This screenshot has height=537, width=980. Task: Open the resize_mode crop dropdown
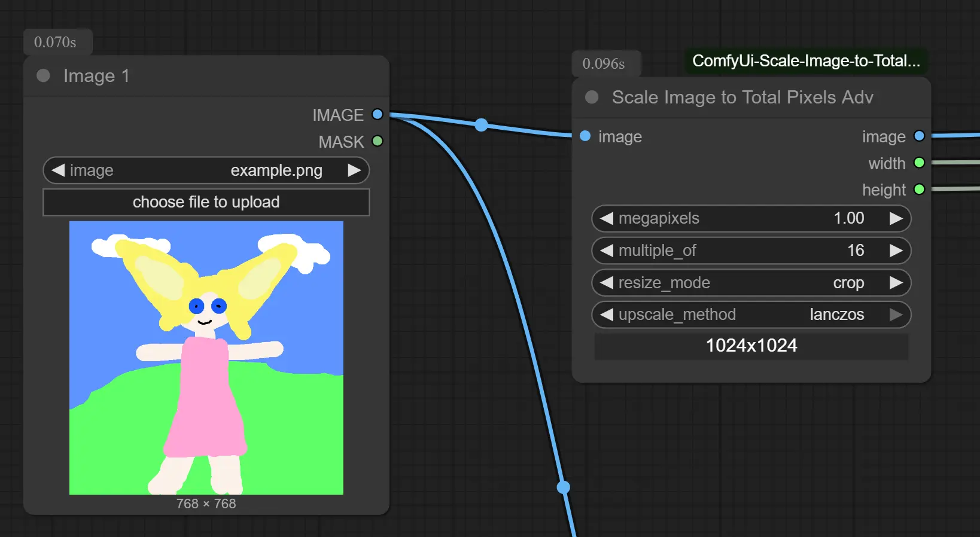(x=751, y=283)
